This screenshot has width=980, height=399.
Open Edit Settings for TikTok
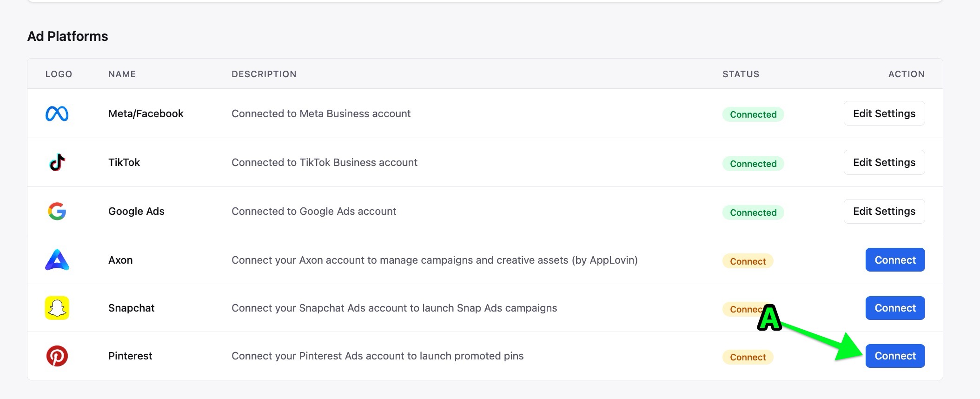[884, 162]
